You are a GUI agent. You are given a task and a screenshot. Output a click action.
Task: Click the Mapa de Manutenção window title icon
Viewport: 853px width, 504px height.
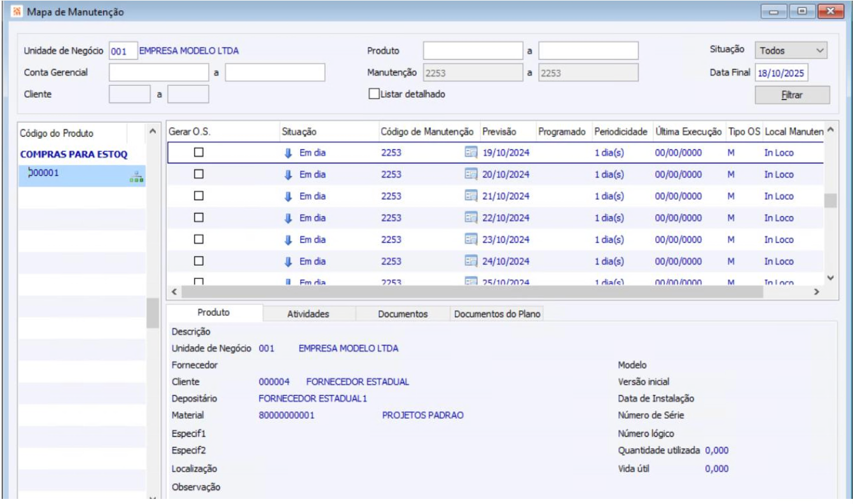pyautogui.click(x=16, y=11)
